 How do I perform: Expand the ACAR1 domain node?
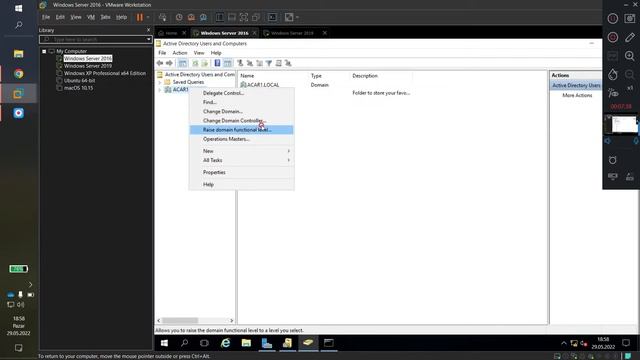[x=160, y=90]
